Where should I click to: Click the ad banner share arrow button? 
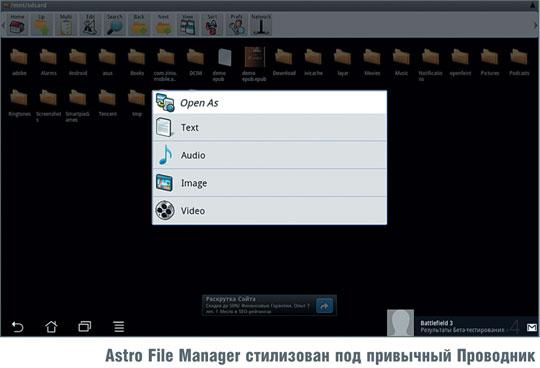pyautogui.click(x=324, y=305)
